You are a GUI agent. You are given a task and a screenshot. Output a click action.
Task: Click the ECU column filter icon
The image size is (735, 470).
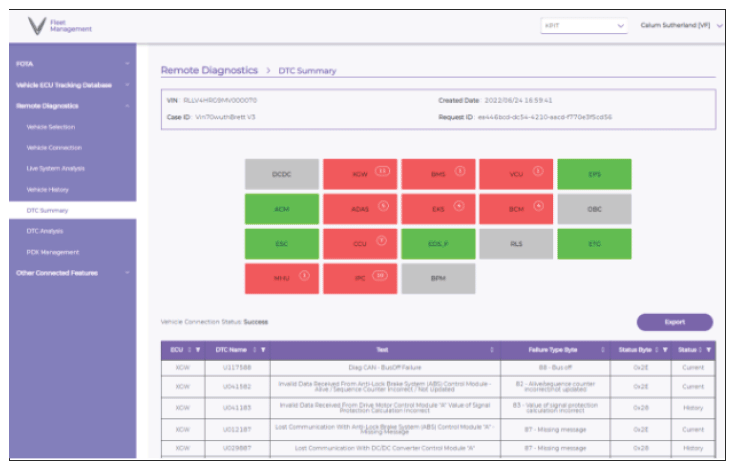[x=199, y=350]
